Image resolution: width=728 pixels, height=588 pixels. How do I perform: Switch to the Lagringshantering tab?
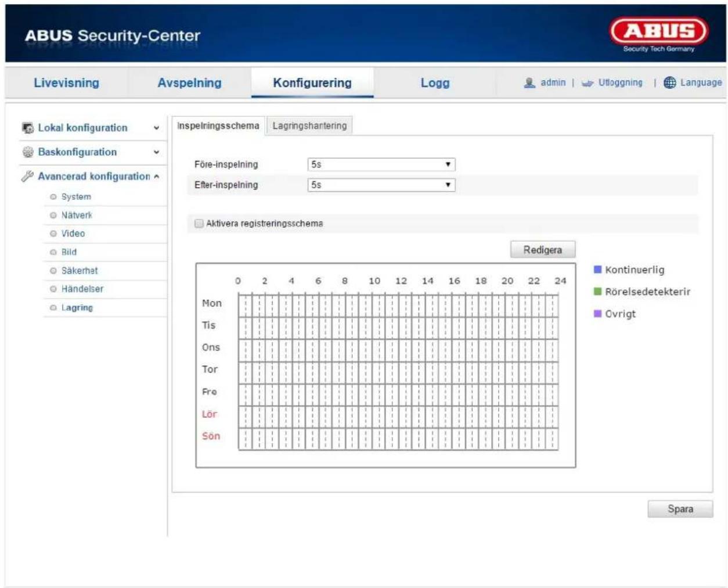tap(309, 126)
